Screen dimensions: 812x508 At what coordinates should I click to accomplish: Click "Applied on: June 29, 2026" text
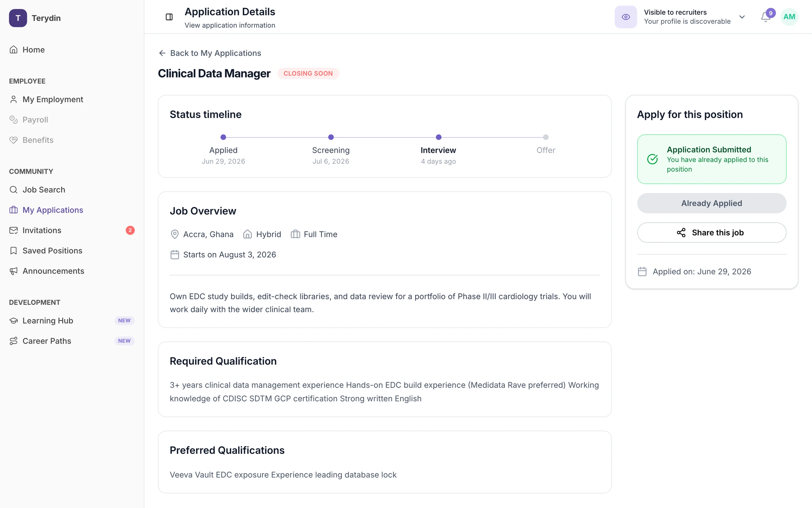click(x=702, y=271)
